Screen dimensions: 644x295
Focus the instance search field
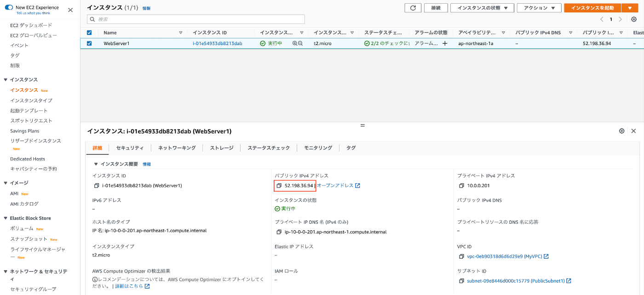[x=196, y=19]
